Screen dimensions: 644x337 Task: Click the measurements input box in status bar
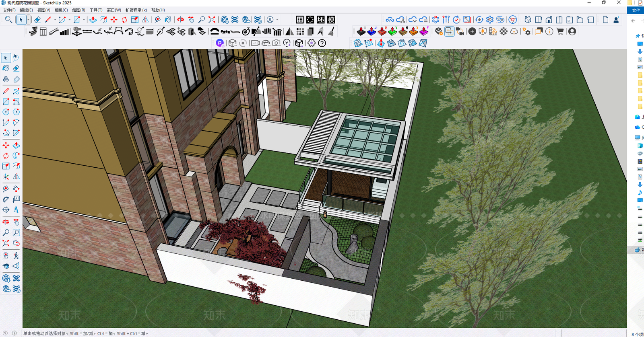594,333
